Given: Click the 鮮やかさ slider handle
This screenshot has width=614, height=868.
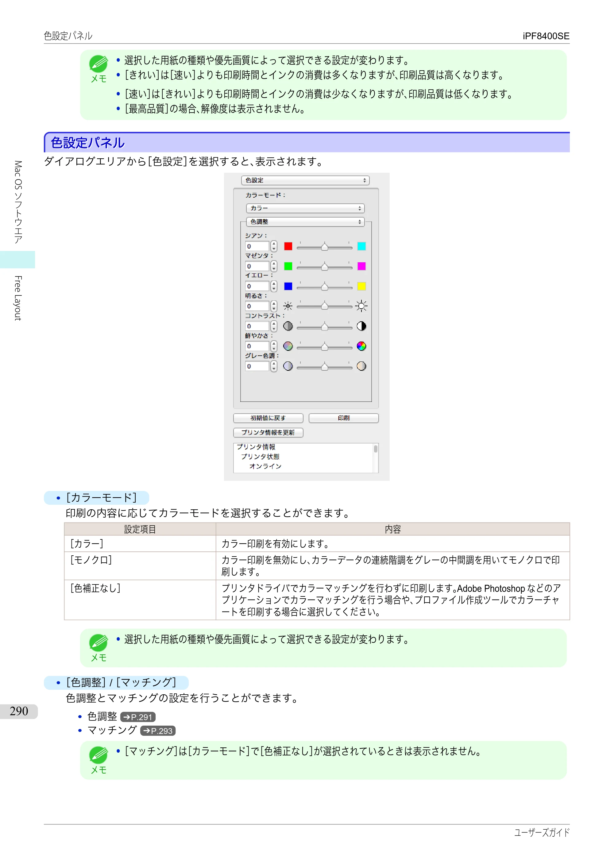Looking at the screenshot, I should tap(324, 347).
